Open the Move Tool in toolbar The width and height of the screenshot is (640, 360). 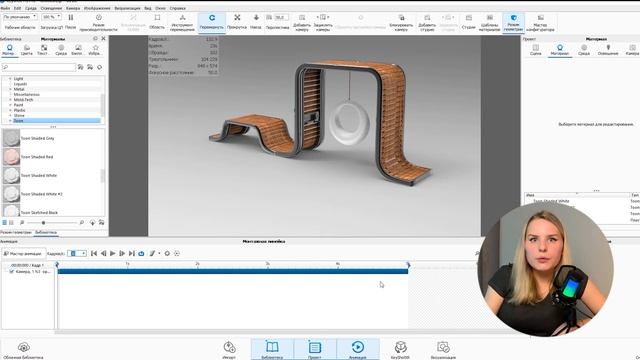(x=182, y=22)
